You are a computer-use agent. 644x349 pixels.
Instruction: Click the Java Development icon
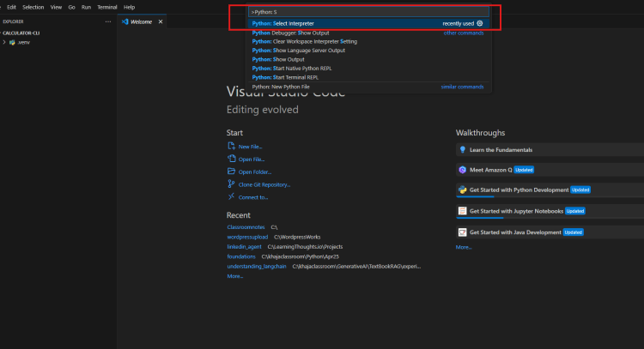point(463,232)
